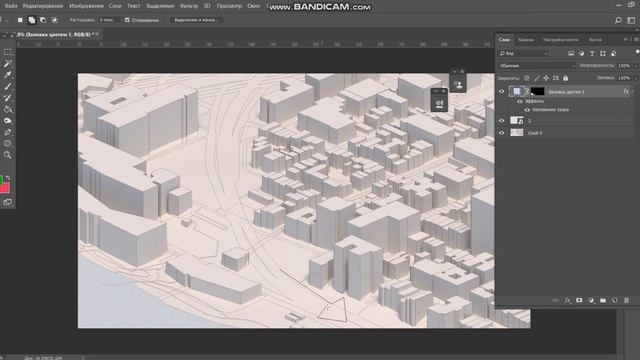This screenshot has width=640, height=360.
Task: Lock all layer attributes
Action: (565, 78)
